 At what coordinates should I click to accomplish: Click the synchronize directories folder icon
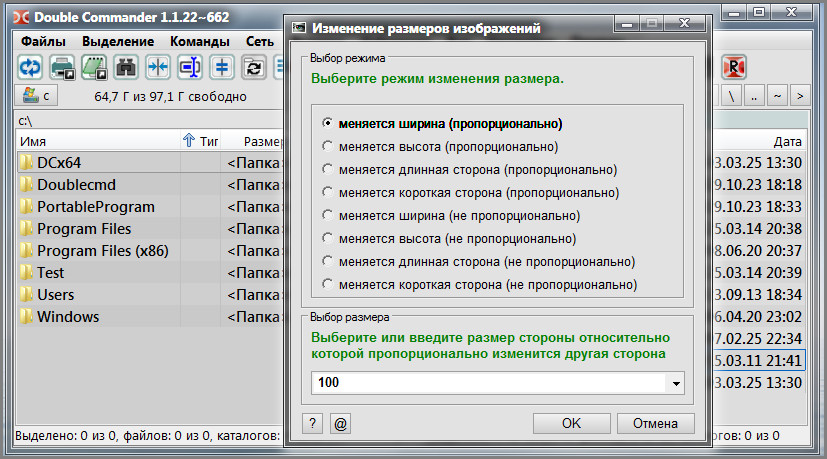(254, 67)
